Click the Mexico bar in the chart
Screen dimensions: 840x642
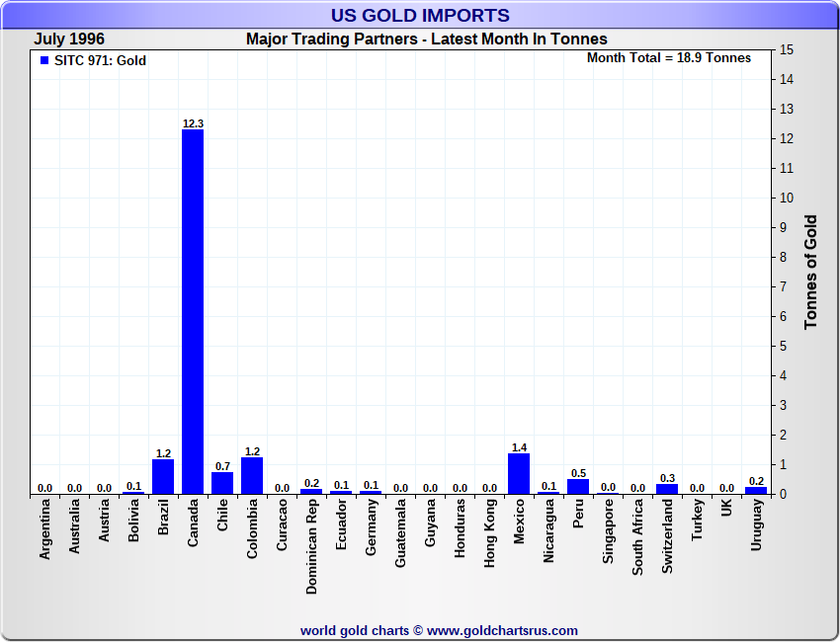519,474
